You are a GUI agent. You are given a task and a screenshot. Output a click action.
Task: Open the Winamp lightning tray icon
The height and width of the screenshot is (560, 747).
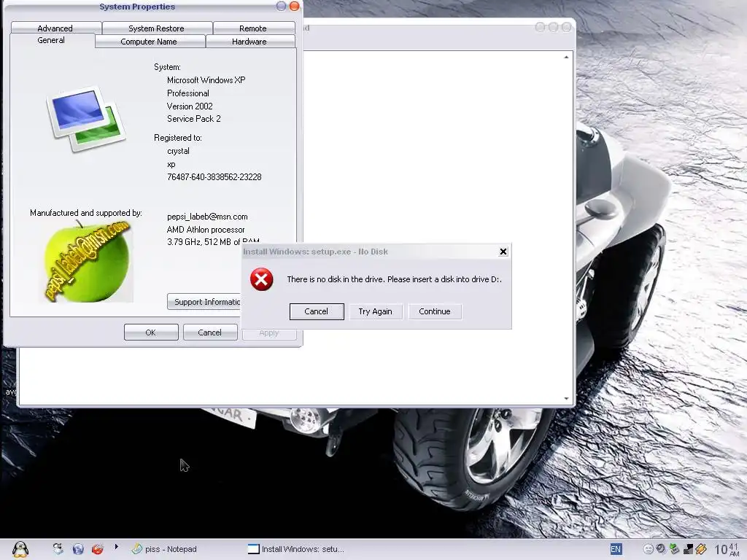(701, 549)
